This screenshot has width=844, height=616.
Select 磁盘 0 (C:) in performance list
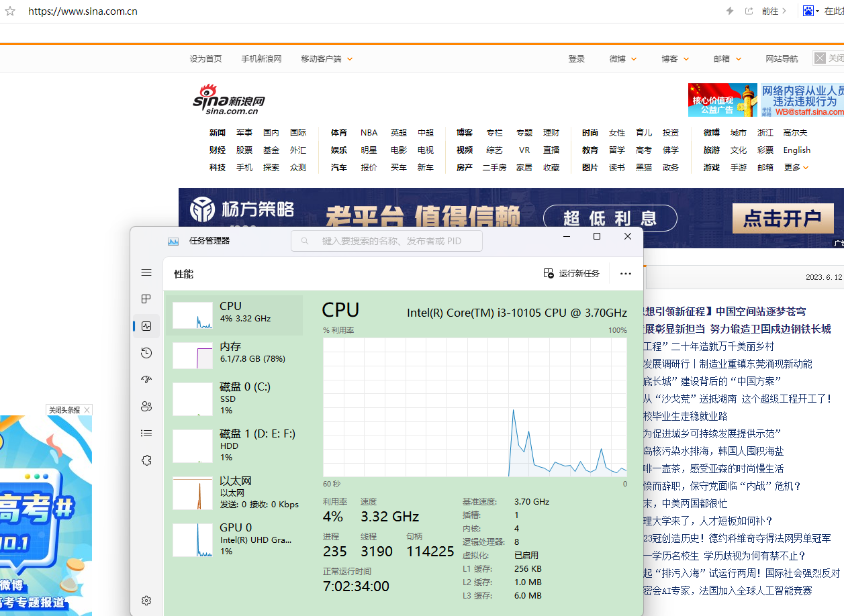tap(234, 399)
